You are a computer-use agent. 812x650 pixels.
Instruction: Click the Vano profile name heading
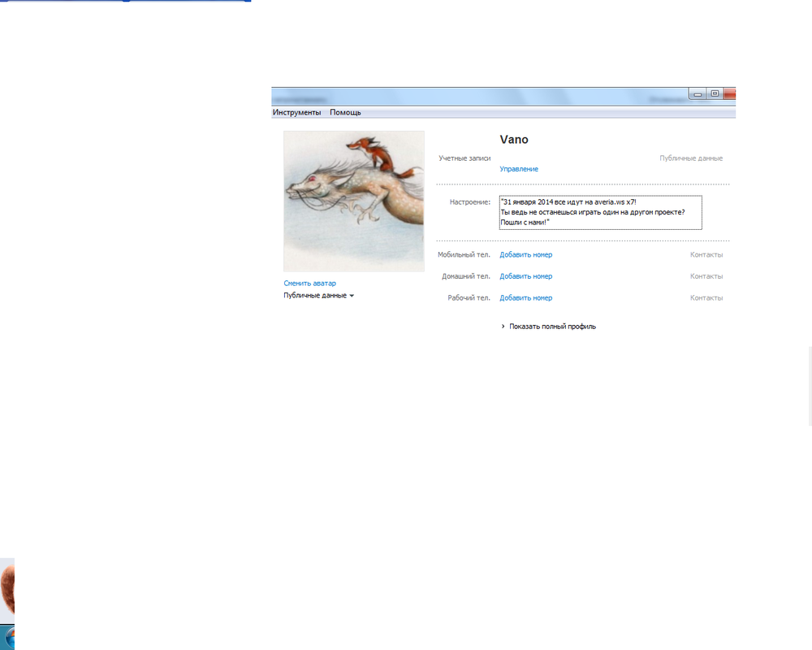tap(513, 140)
